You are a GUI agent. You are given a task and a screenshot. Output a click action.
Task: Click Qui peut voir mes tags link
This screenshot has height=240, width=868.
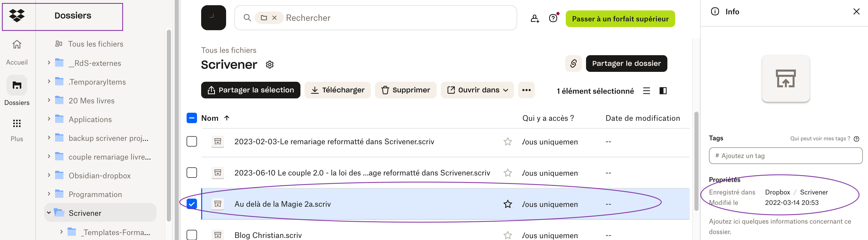click(x=820, y=138)
